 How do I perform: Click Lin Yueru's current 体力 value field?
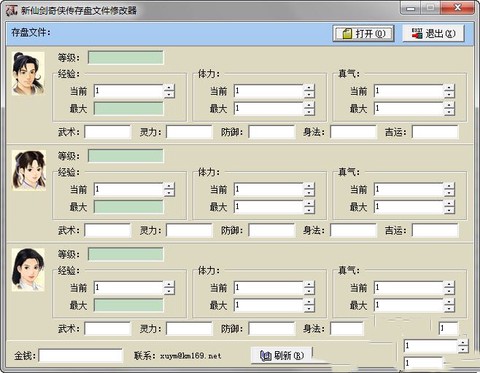pyautogui.click(x=269, y=288)
